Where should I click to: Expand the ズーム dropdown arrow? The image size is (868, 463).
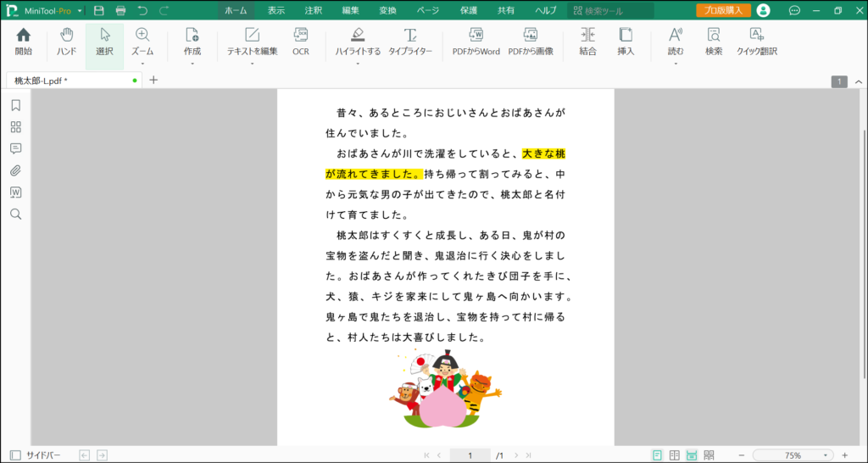[x=142, y=64]
